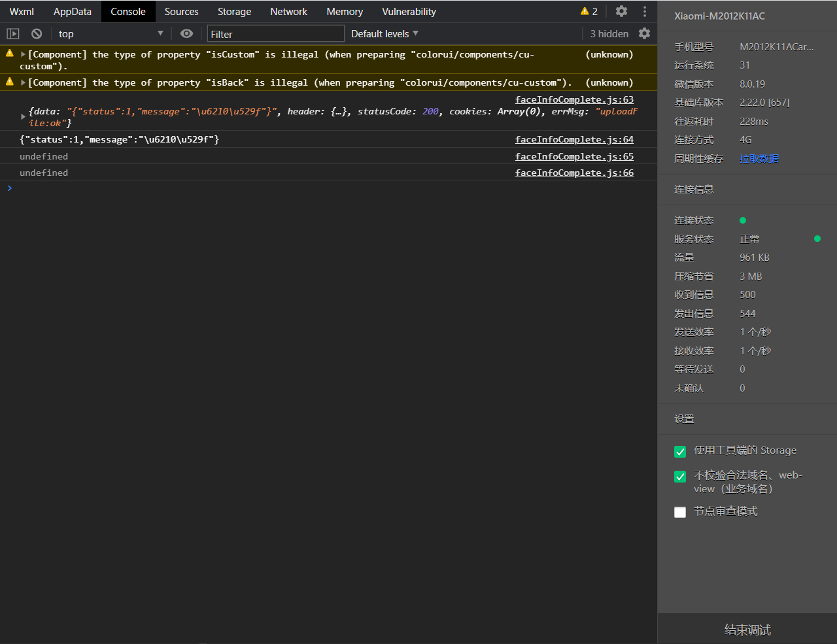Click the console Filter input field

(x=275, y=34)
